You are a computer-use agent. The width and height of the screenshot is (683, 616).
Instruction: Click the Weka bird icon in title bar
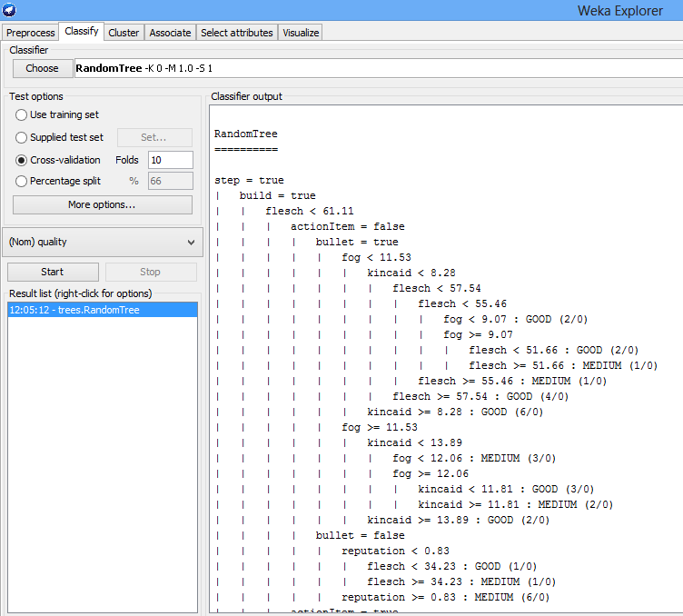9,10
